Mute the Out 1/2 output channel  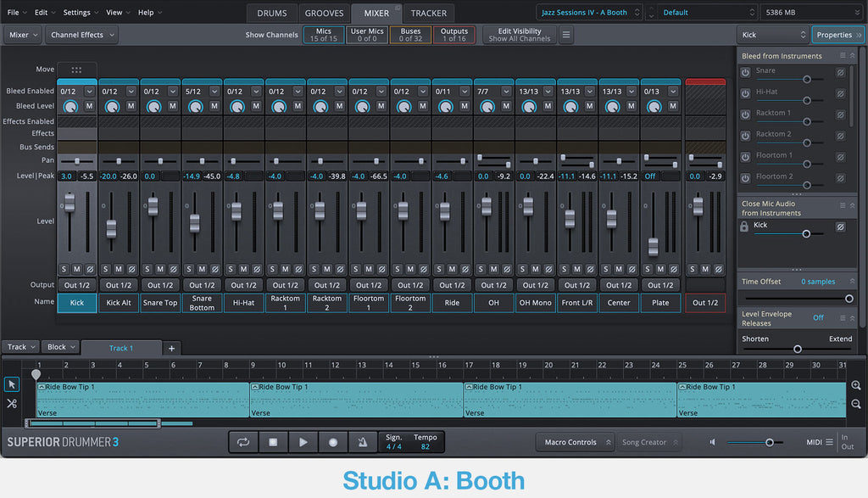tap(705, 269)
